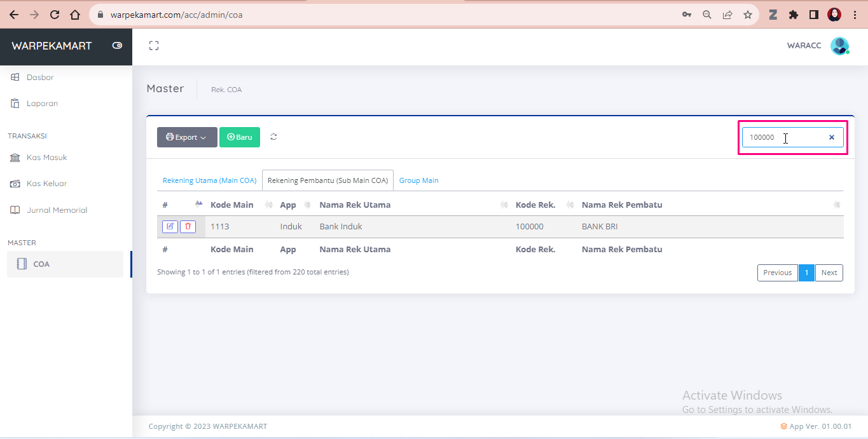Bookmark this page star icon

(x=748, y=15)
